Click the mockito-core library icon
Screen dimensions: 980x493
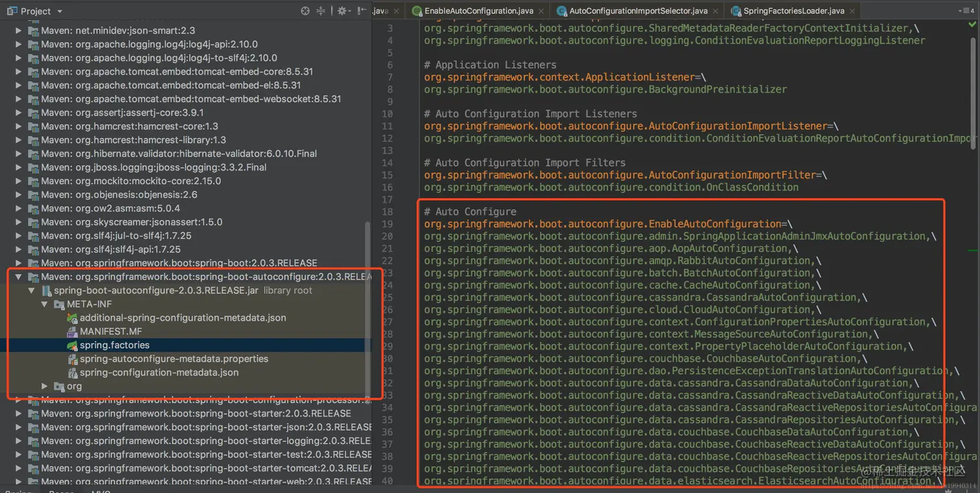(x=34, y=181)
